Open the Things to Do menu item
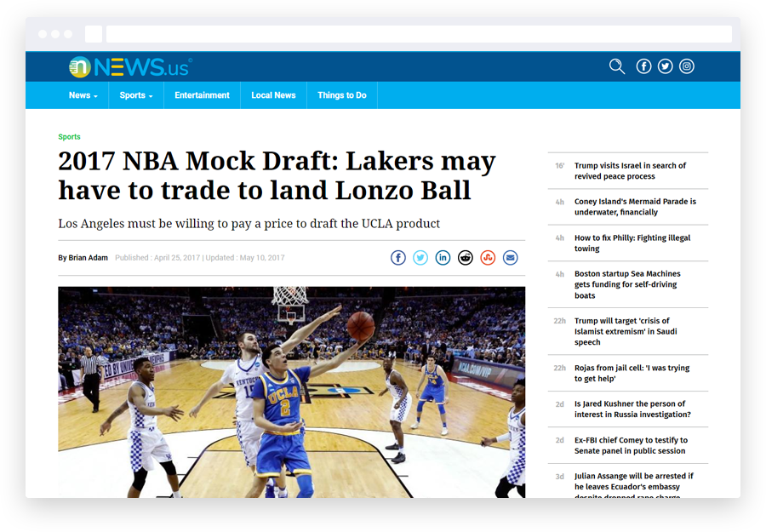 342,95
